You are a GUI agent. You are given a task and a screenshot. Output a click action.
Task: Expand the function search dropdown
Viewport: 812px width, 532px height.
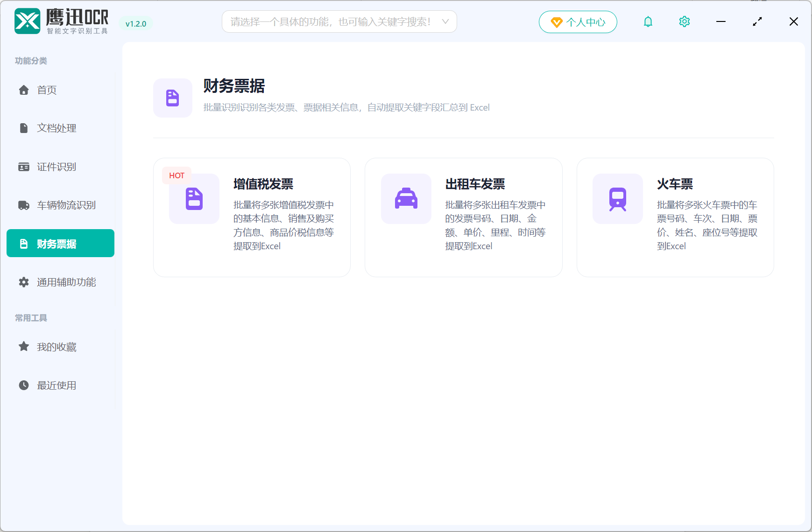tap(445, 21)
